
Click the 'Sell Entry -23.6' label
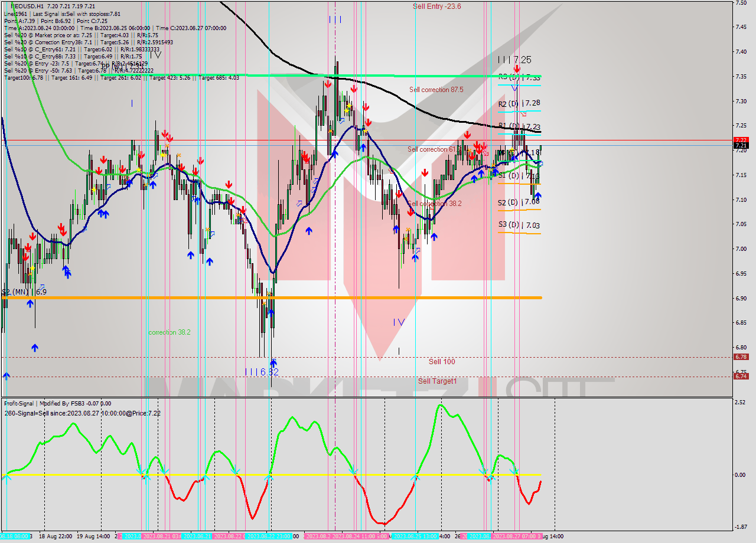tap(436, 6)
